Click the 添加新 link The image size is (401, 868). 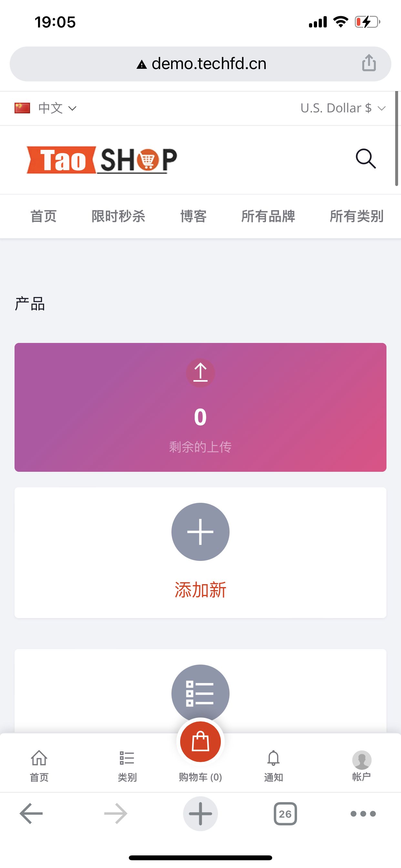coord(200,590)
